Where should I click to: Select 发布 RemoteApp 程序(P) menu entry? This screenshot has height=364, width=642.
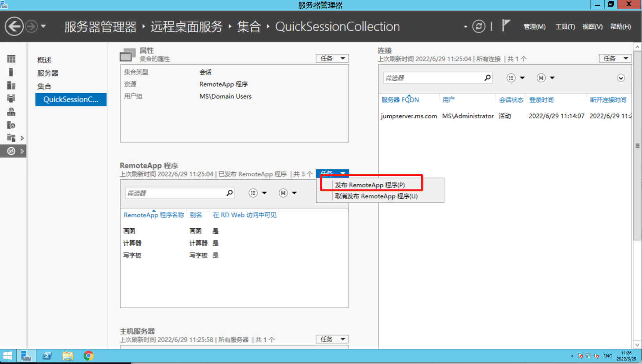(371, 184)
